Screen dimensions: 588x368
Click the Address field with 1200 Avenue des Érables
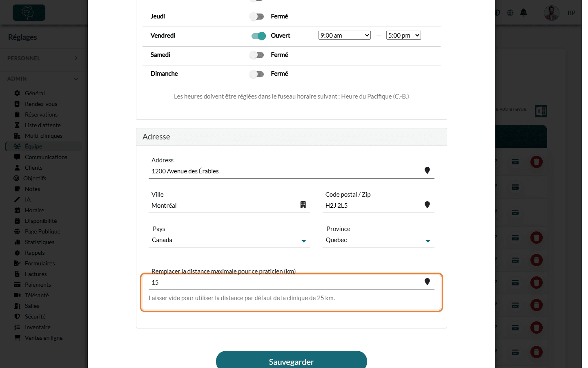pos(292,171)
